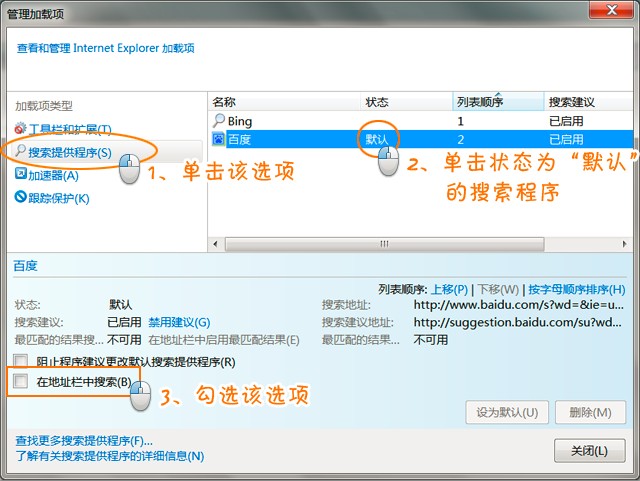Click the Tracking Protection icon
The image size is (640, 481).
(20, 198)
